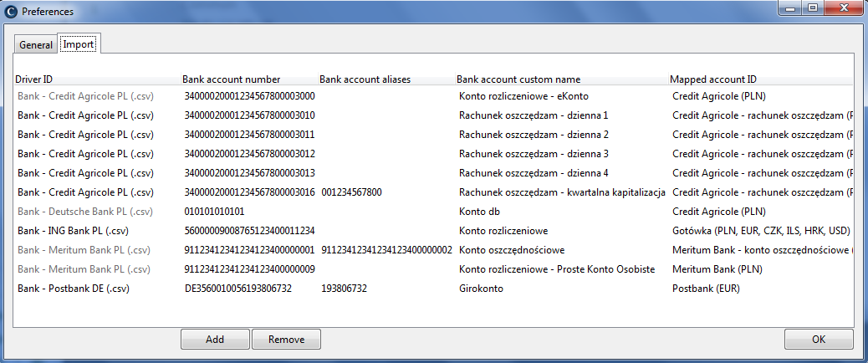
Task: Click Gotówka mapped account cell
Action: click(x=761, y=231)
